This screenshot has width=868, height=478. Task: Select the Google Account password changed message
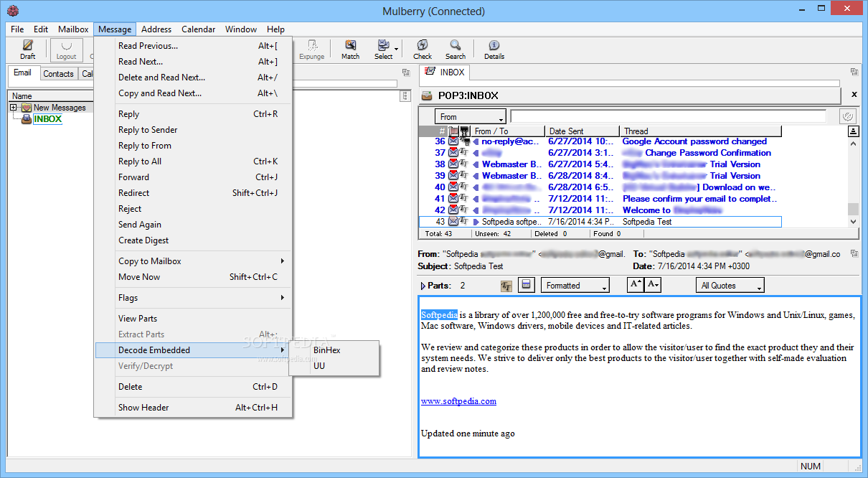click(600, 141)
